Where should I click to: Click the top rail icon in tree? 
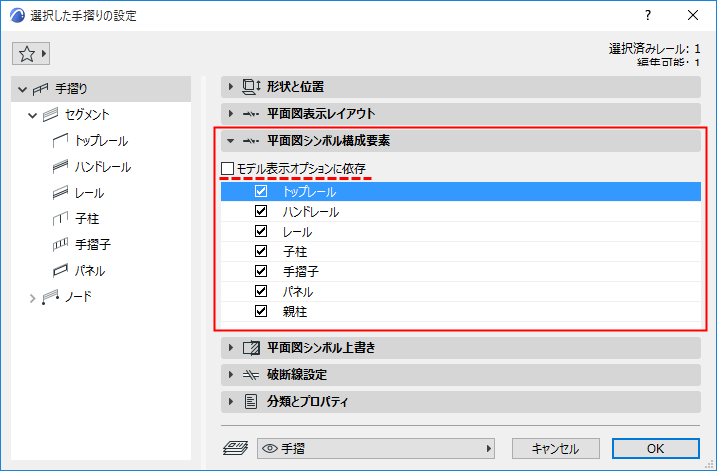click(60, 141)
